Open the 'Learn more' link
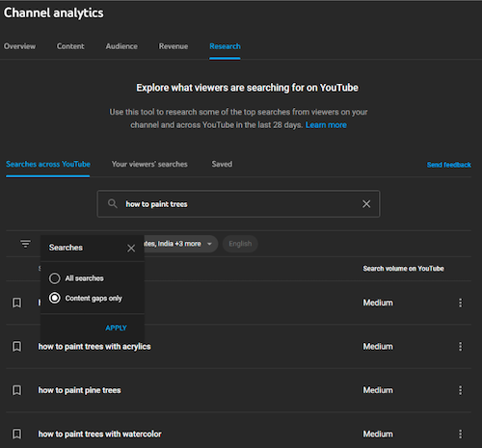482x448 pixels. pos(326,125)
